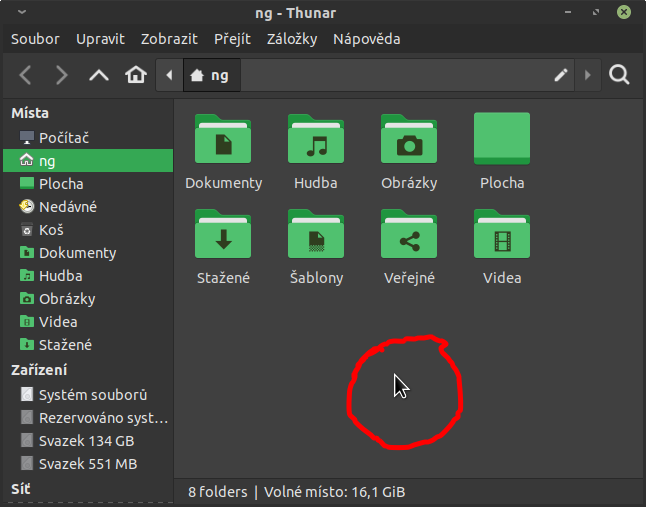
Task: Click left path bar scroll arrow
Action: (169, 75)
